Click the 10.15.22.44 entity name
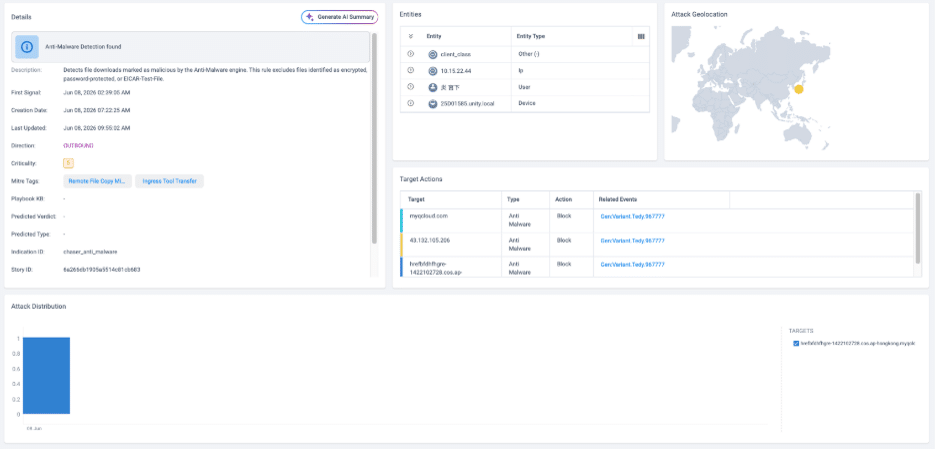 pyautogui.click(x=455, y=71)
